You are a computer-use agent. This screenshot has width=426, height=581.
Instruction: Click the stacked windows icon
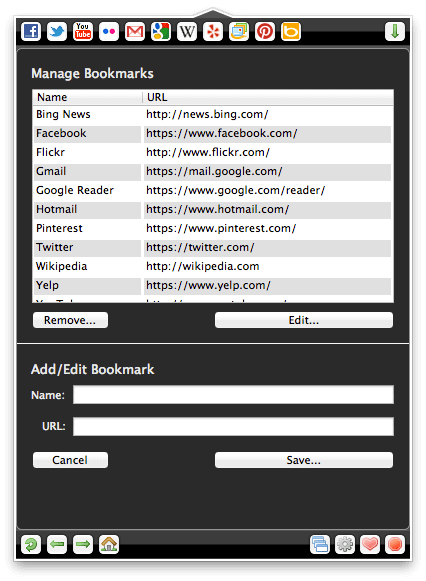320,544
